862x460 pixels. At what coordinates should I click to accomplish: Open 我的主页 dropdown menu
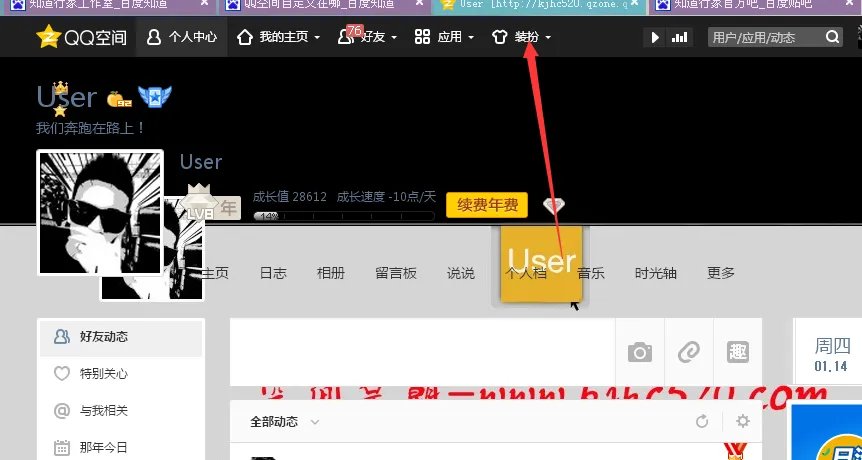(x=278, y=37)
